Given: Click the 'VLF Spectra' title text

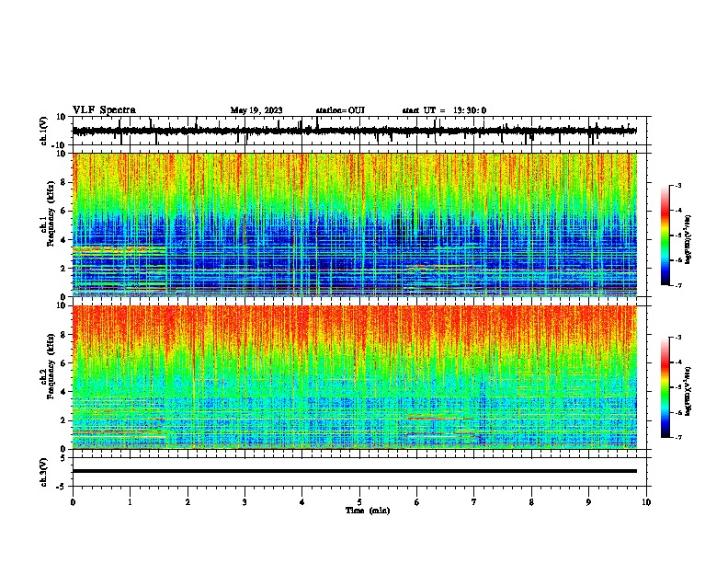Looking at the screenshot, I should 104,109.
